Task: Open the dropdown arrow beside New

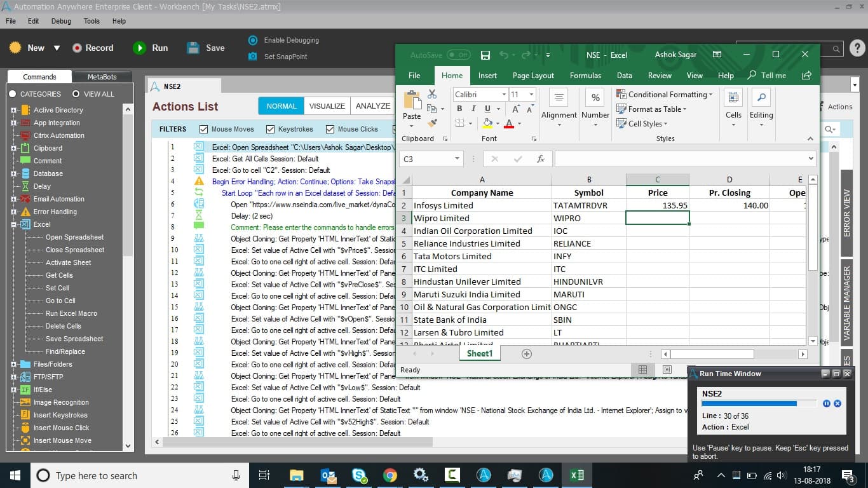Action: (57, 48)
